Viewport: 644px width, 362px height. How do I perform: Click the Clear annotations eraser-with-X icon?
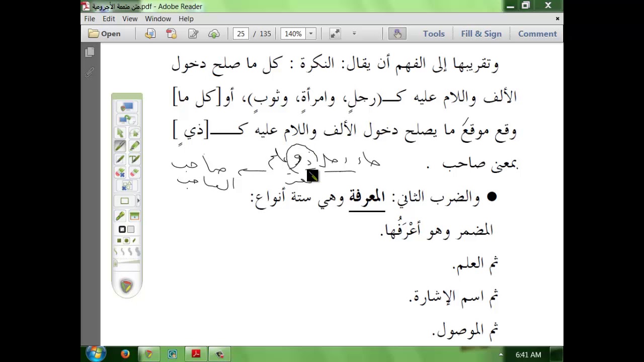click(120, 173)
